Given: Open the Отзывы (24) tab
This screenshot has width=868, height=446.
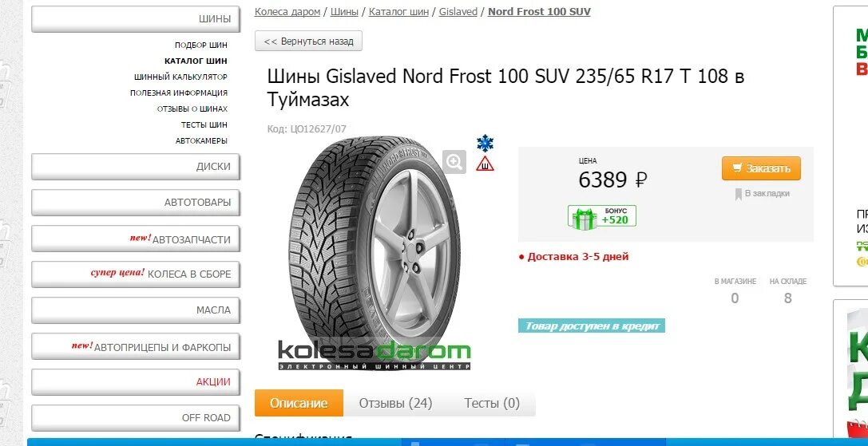Looking at the screenshot, I should pyautogui.click(x=395, y=403).
